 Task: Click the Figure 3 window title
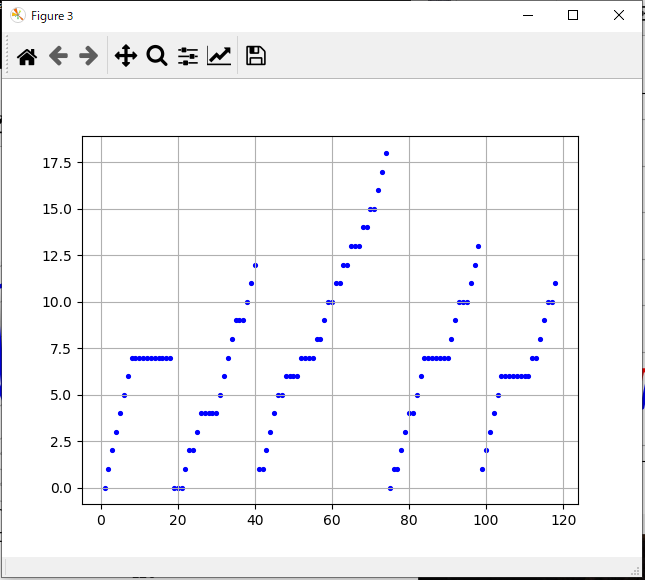52,16
